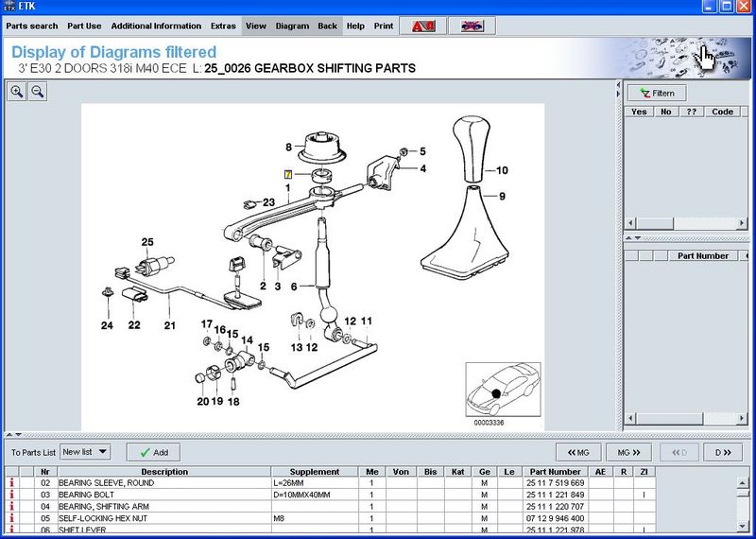Click the Filtern button

(657, 93)
